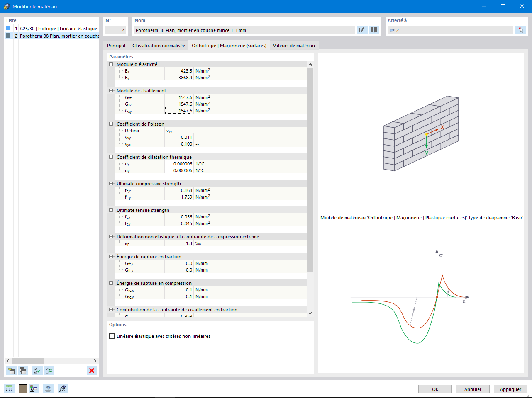Click the blue color square of material 1
Image resolution: width=532 pixels, height=398 pixels.
point(8,28)
